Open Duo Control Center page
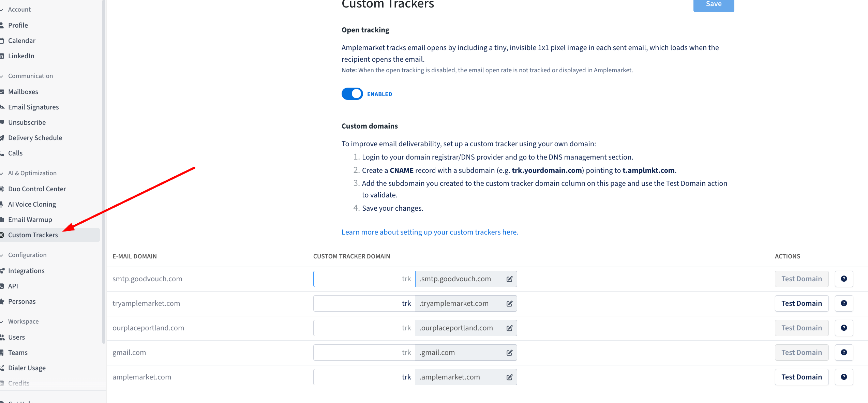Viewport: 868px width, 403px height. [x=37, y=189]
